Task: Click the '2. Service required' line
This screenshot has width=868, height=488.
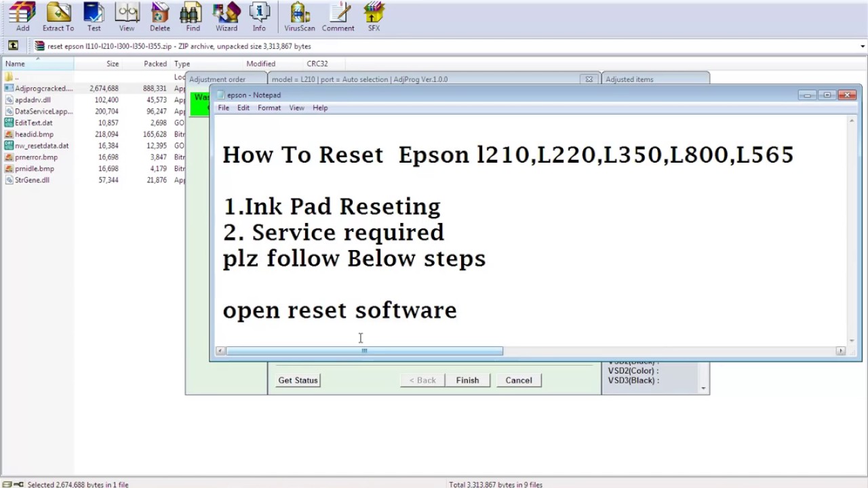Action: 334,232
